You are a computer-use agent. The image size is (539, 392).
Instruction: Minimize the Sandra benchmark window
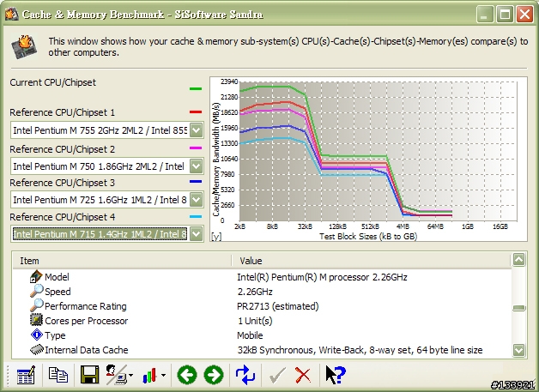tap(484, 15)
